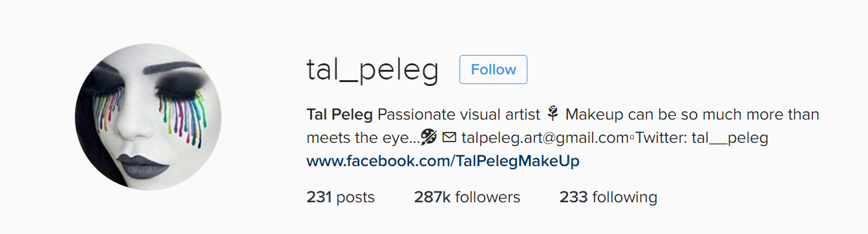This screenshot has width=868, height=234.
Task: Click the envelope icon before the email
Action: pos(449,138)
